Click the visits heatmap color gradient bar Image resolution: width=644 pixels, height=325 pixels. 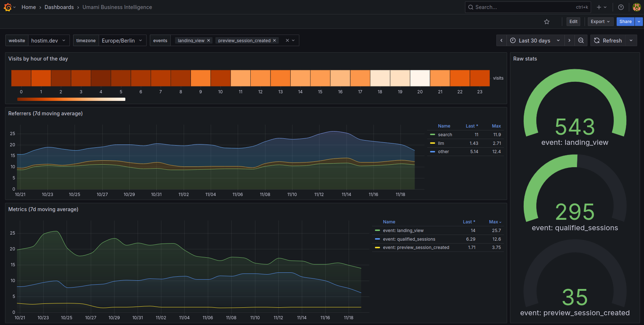pyautogui.click(x=71, y=99)
